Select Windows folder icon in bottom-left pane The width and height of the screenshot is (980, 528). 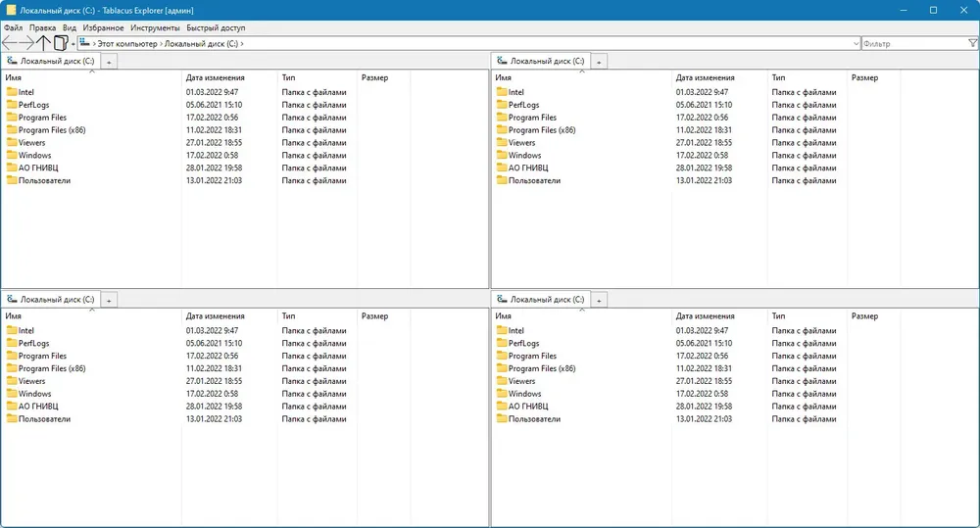[x=12, y=394]
